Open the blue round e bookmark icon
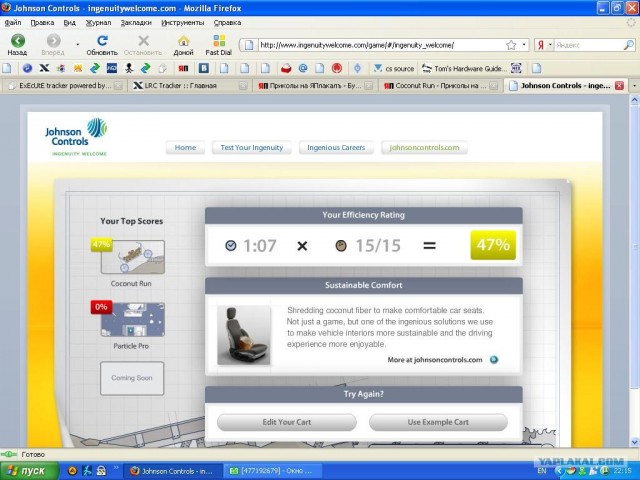The width and height of the screenshot is (640, 480). 27,69
